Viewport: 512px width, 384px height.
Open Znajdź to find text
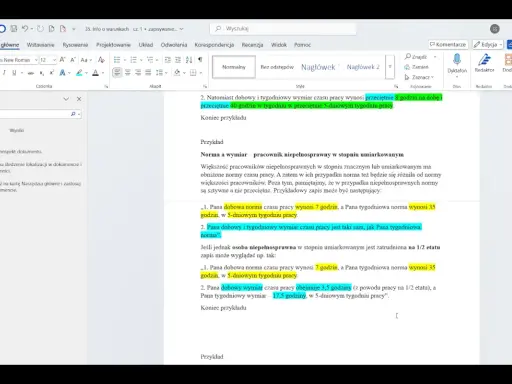click(416, 57)
